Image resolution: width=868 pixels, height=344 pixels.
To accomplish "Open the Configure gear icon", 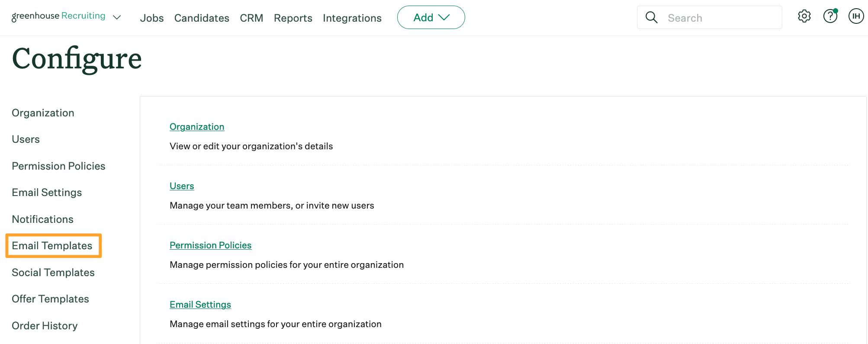I will (804, 16).
